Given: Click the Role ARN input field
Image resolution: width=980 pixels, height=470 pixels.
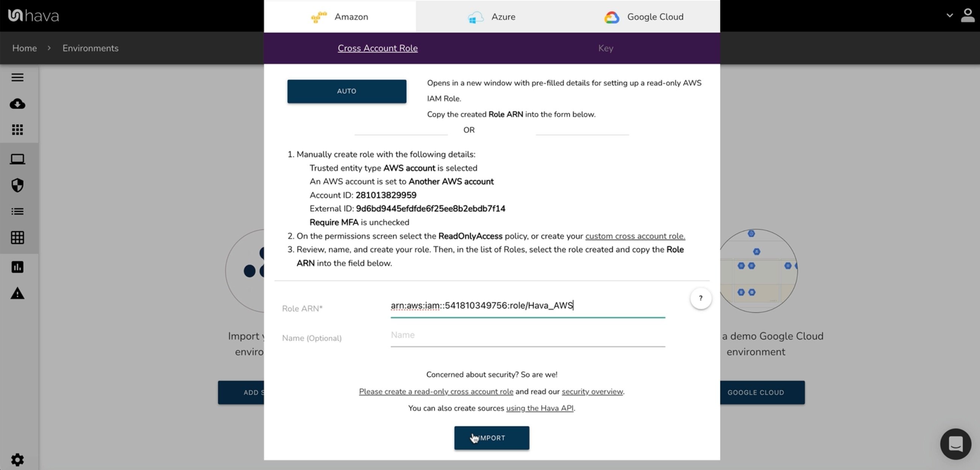Looking at the screenshot, I should (528, 306).
